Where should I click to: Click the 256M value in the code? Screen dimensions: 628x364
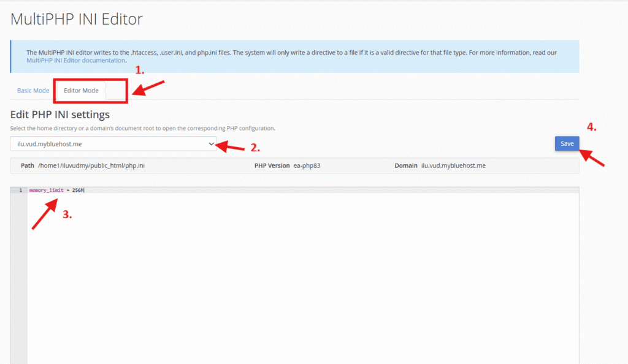click(77, 191)
